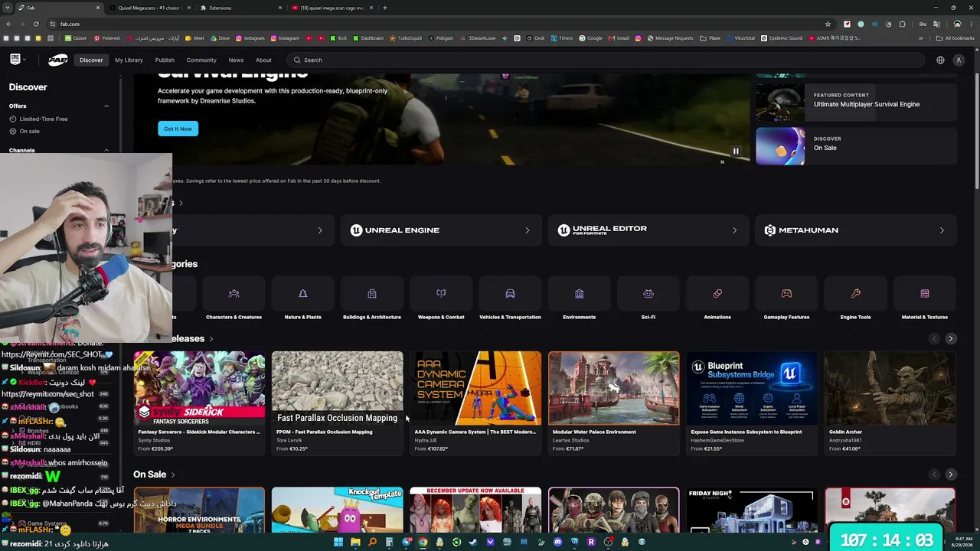Click the Fab logo
The height and width of the screenshot is (551, 980).
click(x=58, y=60)
